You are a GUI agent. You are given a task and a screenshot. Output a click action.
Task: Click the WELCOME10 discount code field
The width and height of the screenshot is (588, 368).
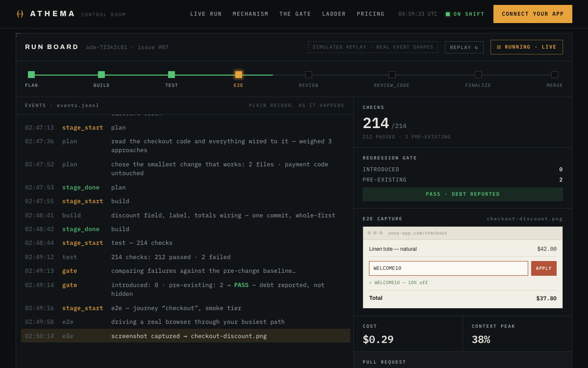point(448,268)
